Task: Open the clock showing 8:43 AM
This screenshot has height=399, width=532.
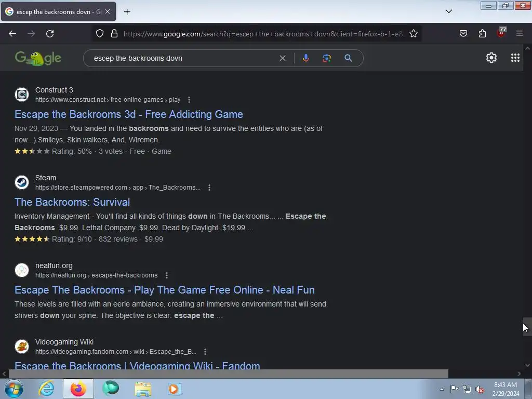Action: tap(506, 389)
